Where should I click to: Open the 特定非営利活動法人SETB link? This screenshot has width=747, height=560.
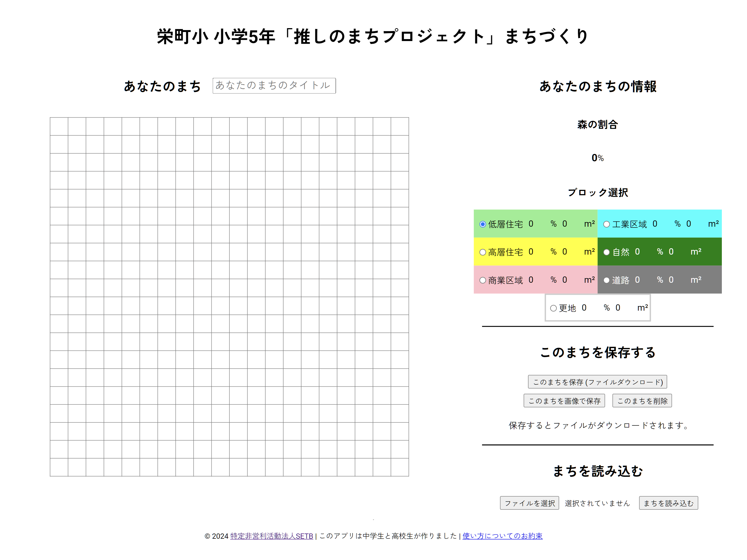click(272, 536)
